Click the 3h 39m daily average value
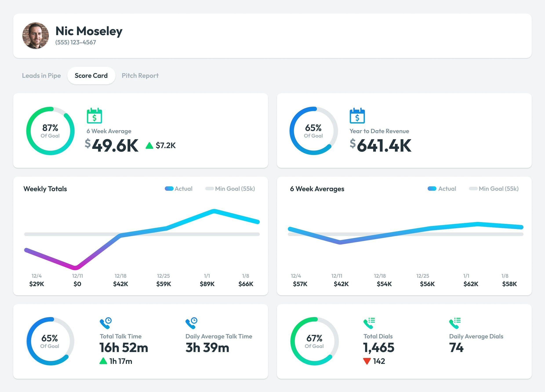Image resolution: width=545 pixels, height=392 pixels. tap(207, 348)
